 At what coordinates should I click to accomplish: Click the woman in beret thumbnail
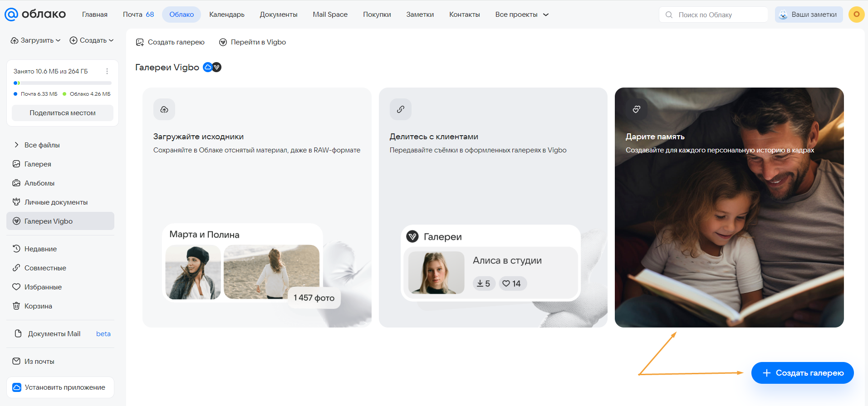193,272
